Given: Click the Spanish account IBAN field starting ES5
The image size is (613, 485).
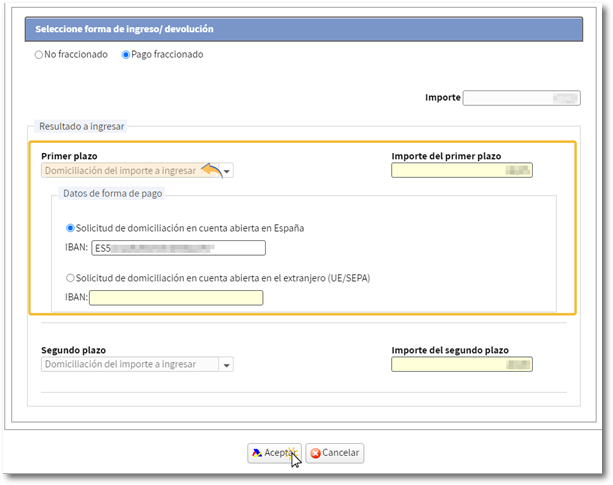Looking at the screenshot, I should [x=178, y=248].
